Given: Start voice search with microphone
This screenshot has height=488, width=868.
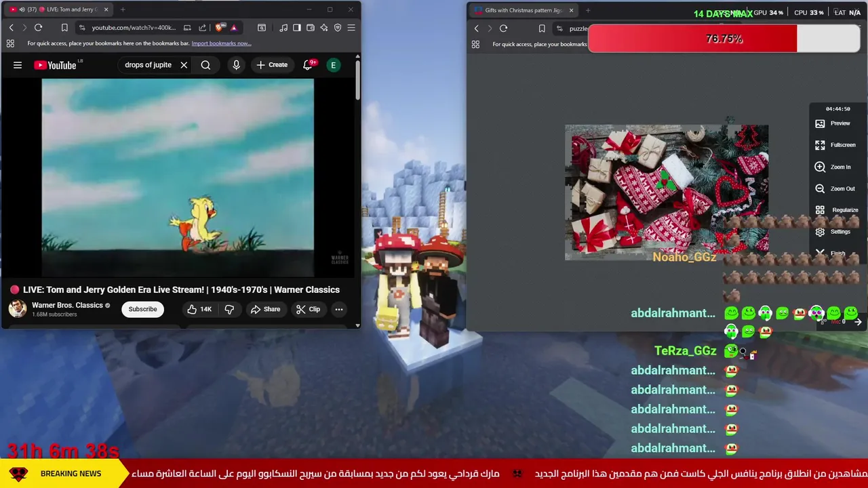Looking at the screenshot, I should pos(236,65).
